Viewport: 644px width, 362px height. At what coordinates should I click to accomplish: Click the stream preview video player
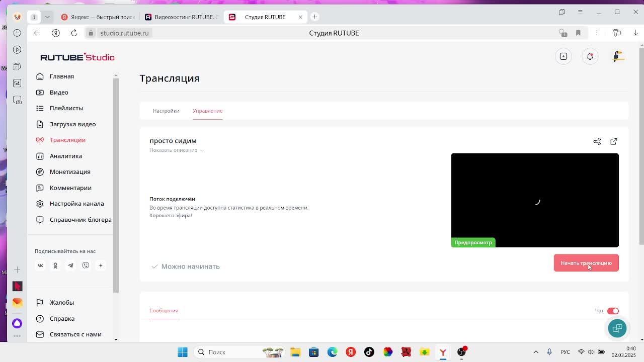535,200
